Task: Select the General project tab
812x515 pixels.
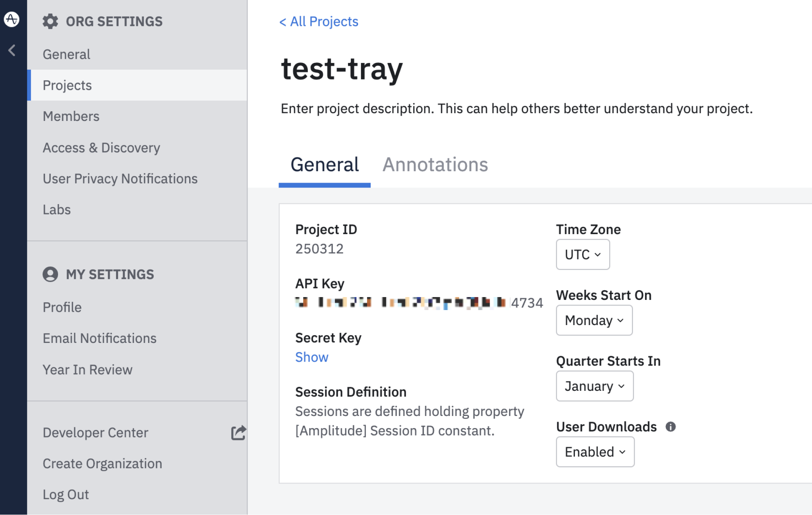Action: pyautogui.click(x=324, y=165)
